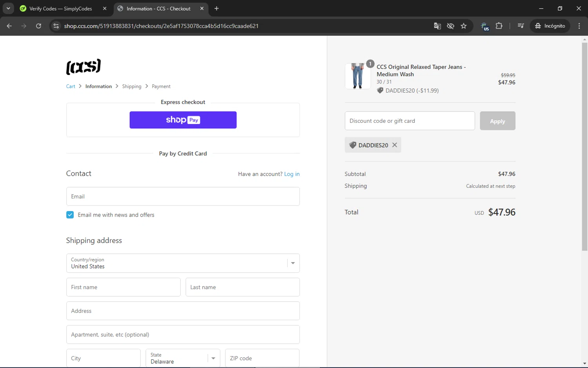
Task: Click the Address field
Action: coord(183,311)
